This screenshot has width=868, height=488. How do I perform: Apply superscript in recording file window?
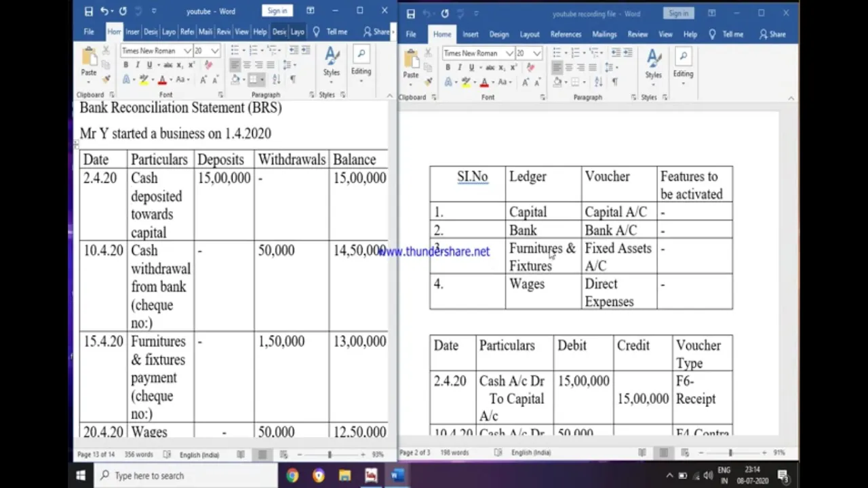coord(513,68)
